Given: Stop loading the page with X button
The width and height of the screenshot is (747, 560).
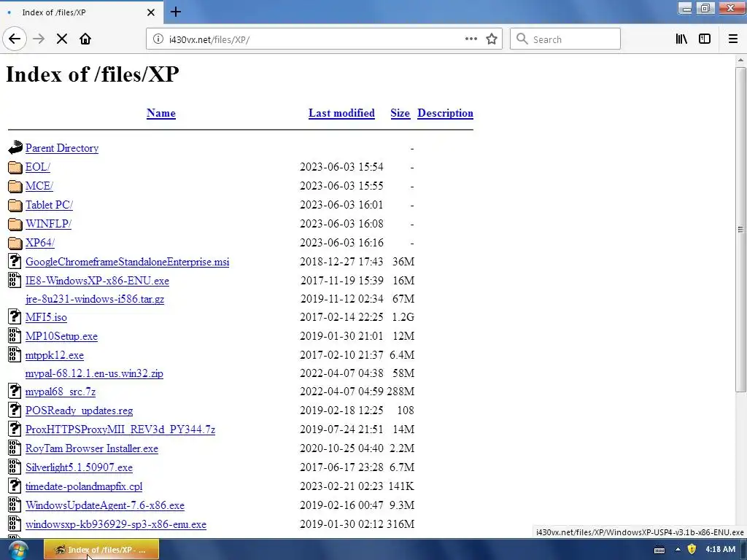Looking at the screenshot, I should tap(62, 39).
